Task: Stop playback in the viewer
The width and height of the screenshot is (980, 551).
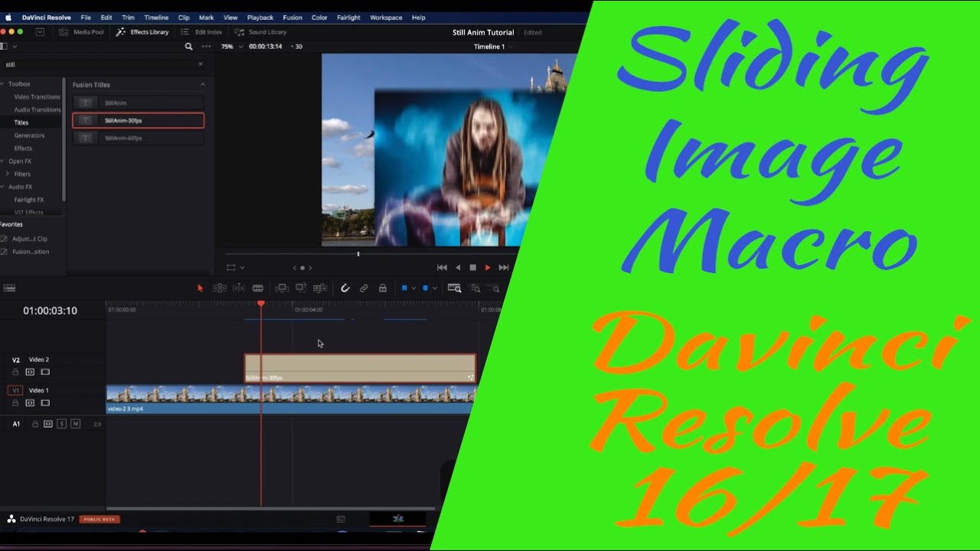Action: (x=472, y=268)
